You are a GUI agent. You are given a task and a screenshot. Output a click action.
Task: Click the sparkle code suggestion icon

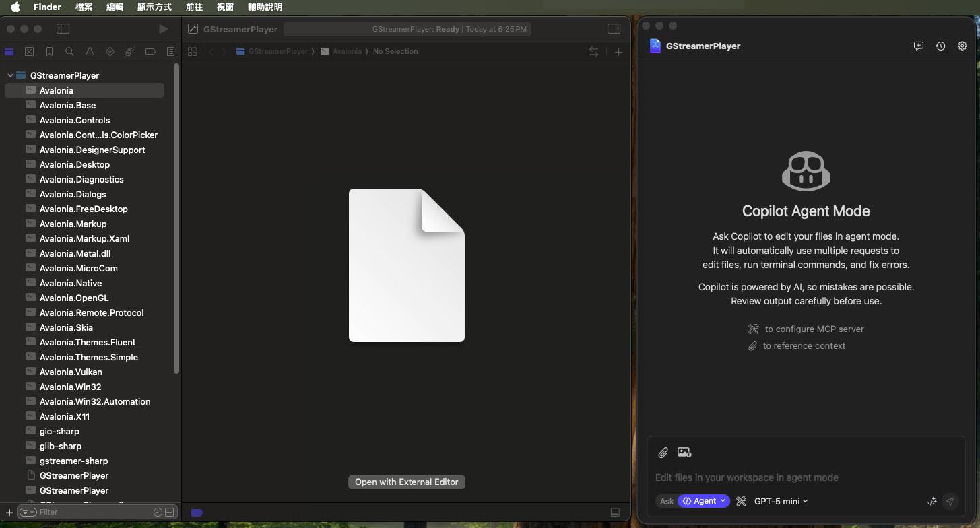click(x=932, y=501)
